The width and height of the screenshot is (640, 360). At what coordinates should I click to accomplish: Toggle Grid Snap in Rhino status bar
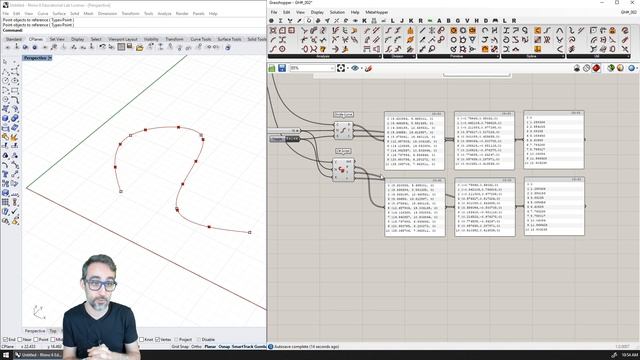(x=180, y=347)
